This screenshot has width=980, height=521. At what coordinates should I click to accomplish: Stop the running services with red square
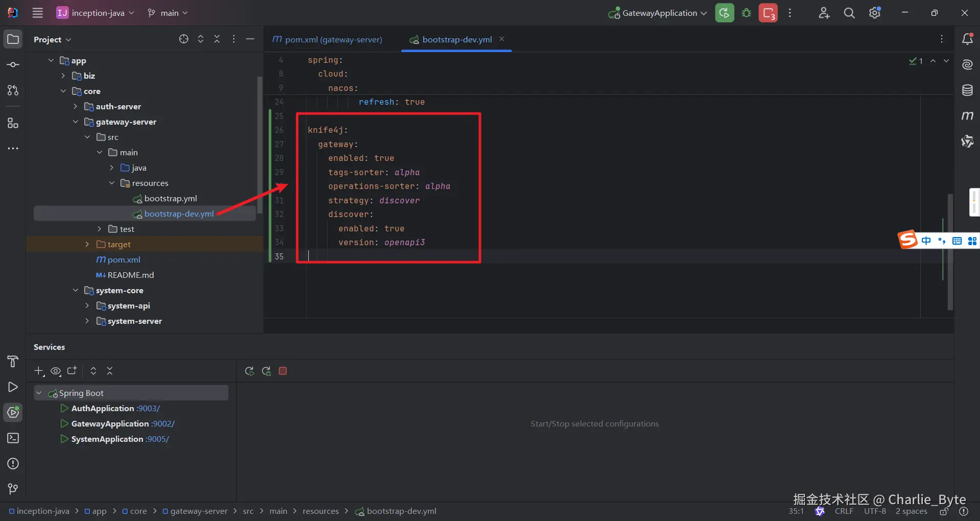[283, 371]
